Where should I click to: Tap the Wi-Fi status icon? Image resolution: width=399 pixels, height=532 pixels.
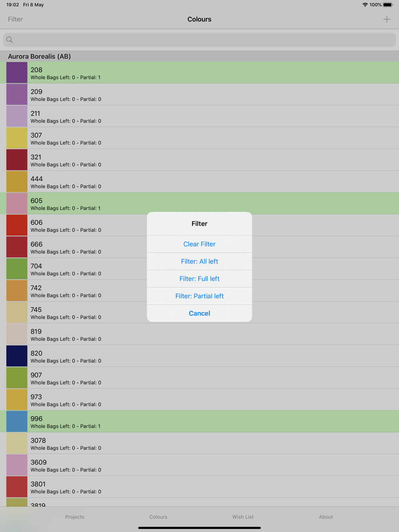(365, 5)
